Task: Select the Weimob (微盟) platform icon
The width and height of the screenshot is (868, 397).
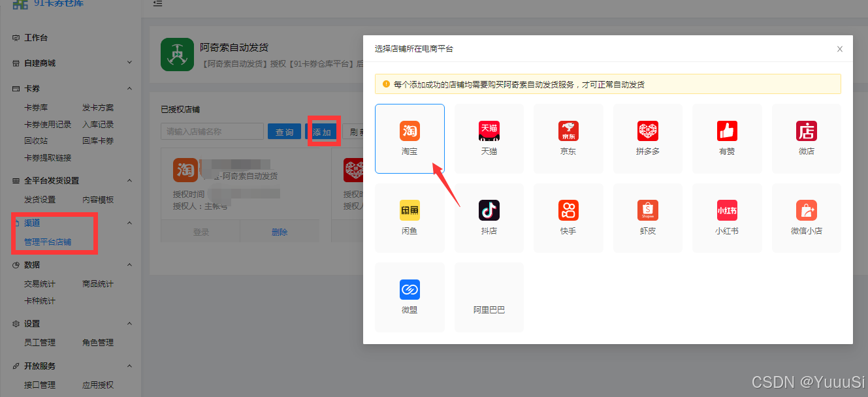Action: pos(410,289)
